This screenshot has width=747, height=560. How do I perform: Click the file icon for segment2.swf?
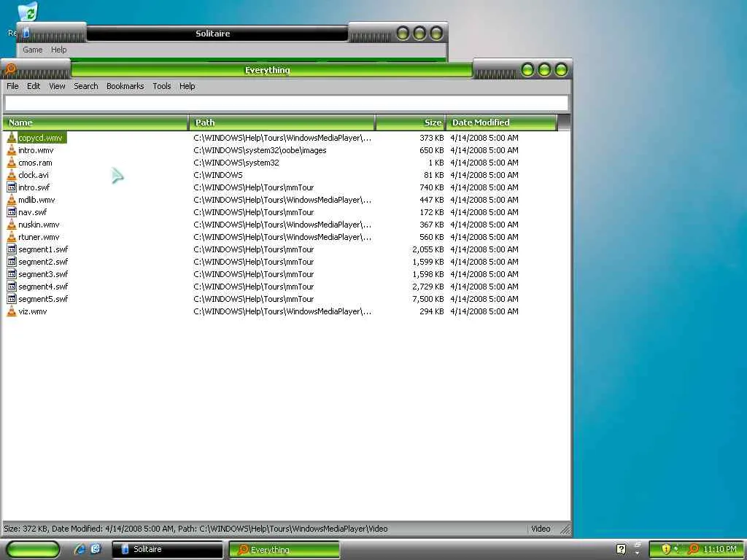(x=12, y=262)
